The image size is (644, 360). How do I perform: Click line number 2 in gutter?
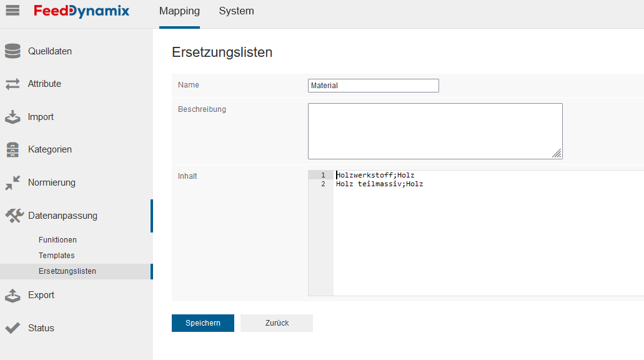click(323, 184)
